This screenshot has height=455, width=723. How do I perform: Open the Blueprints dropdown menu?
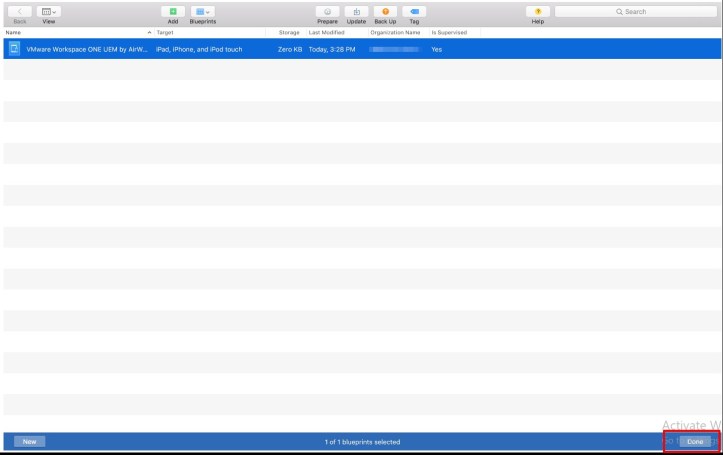[x=203, y=11]
